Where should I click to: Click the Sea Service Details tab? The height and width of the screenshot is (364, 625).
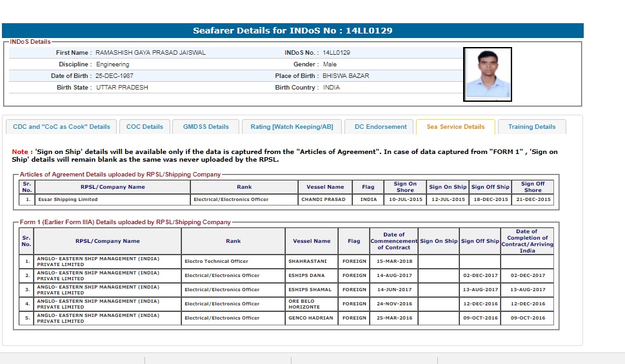click(x=455, y=127)
